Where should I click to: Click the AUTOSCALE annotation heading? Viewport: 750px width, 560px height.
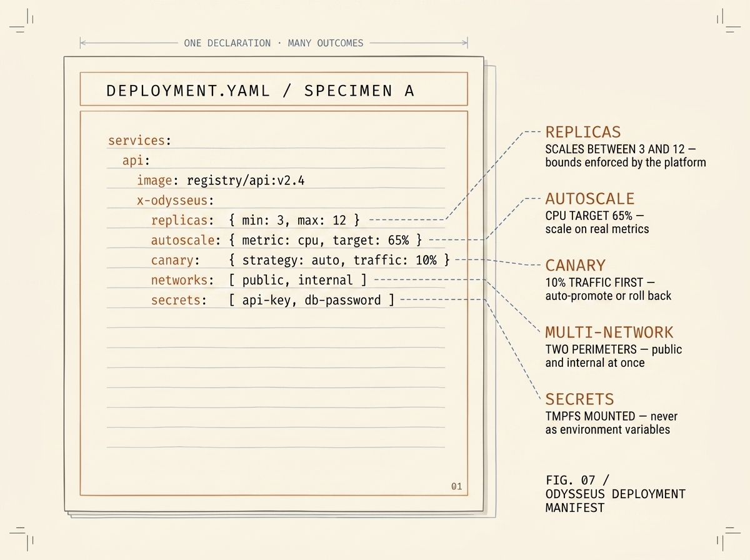pyautogui.click(x=590, y=199)
